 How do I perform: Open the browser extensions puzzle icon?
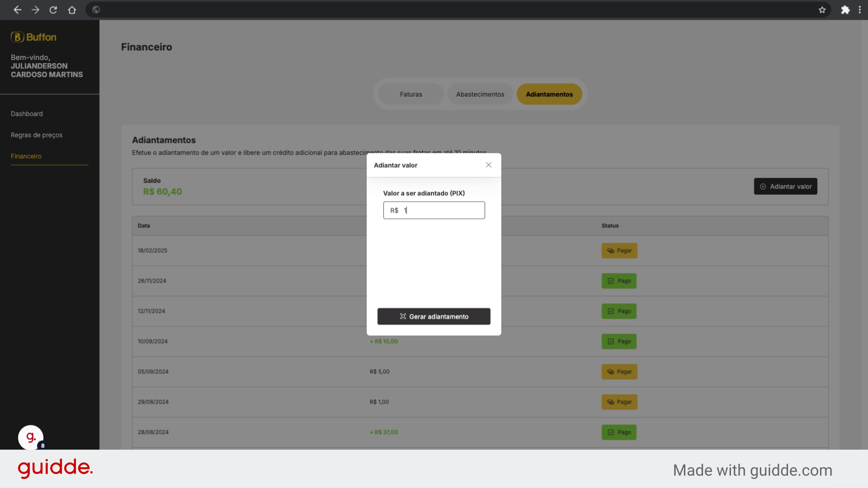[845, 9]
